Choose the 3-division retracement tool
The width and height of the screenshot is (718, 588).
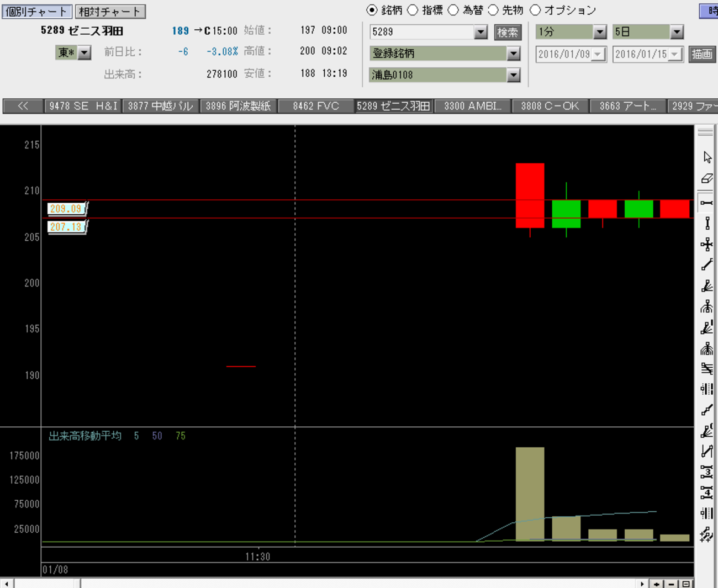[x=707, y=472]
